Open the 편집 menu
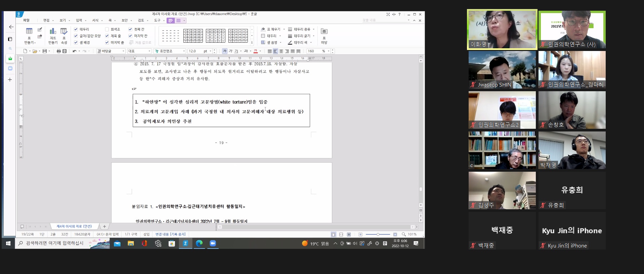644x274 pixels. point(46,20)
